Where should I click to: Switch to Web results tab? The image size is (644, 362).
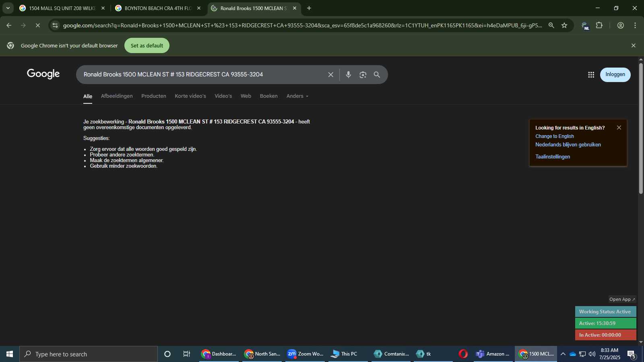tap(246, 96)
